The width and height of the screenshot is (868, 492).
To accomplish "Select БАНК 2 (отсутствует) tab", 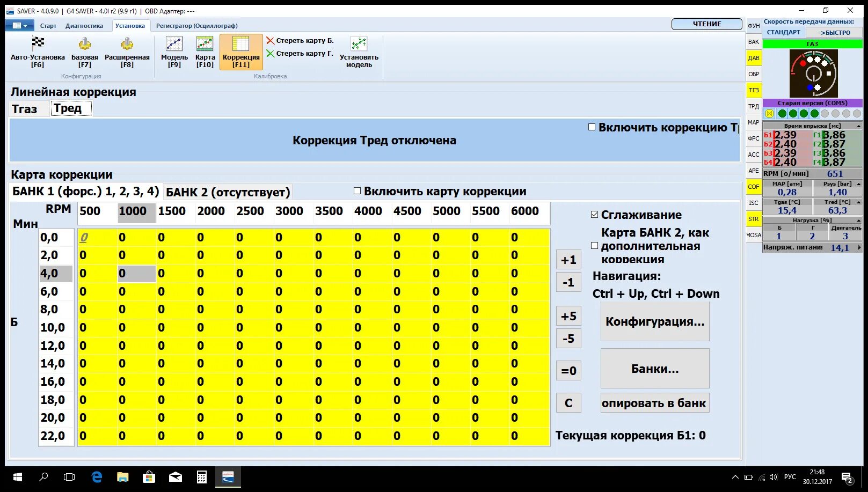I will pos(228,192).
